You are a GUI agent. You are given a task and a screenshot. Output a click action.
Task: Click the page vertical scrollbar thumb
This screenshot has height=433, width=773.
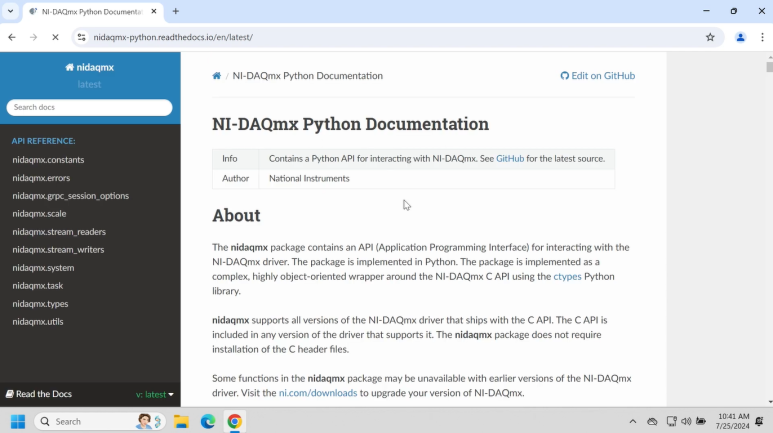(x=770, y=67)
